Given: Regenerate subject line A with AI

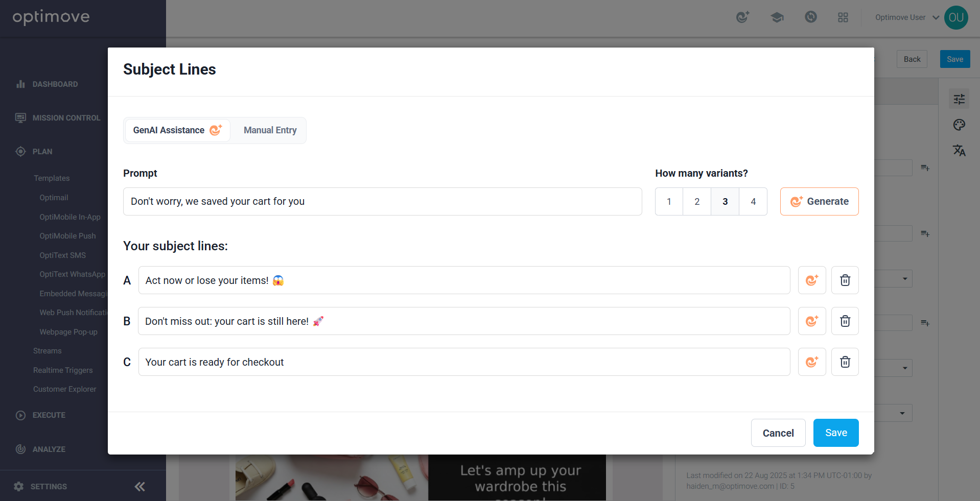Looking at the screenshot, I should pyautogui.click(x=812, y=280).
